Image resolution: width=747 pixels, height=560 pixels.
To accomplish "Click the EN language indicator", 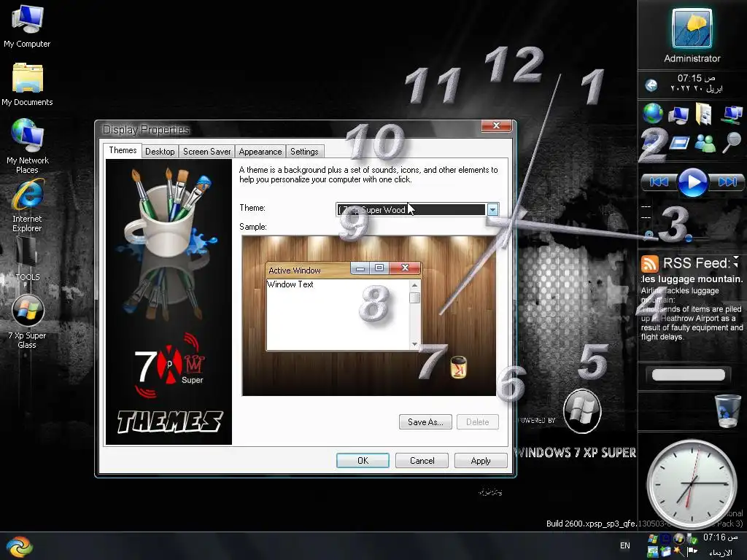I will (x=624, y=545).
